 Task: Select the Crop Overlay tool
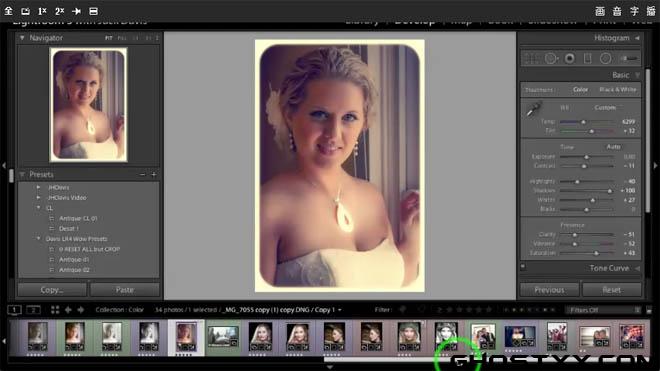[x=531, y=59]
